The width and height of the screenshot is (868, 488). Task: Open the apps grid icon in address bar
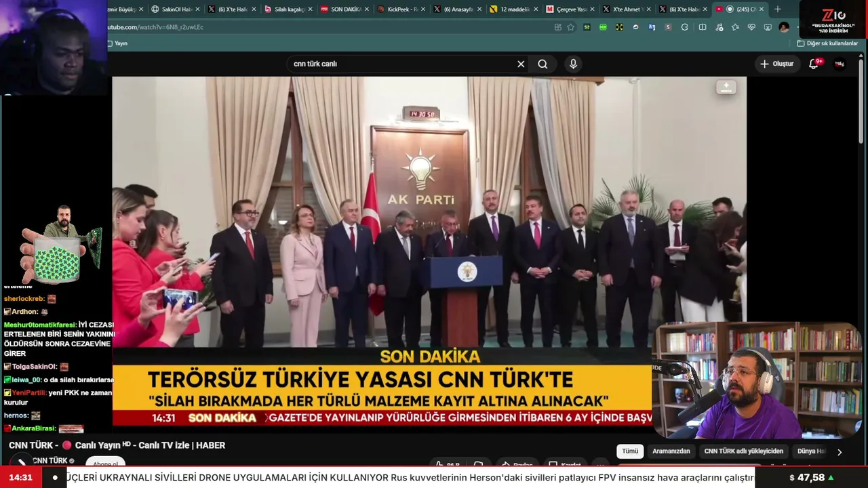[557, 27]
